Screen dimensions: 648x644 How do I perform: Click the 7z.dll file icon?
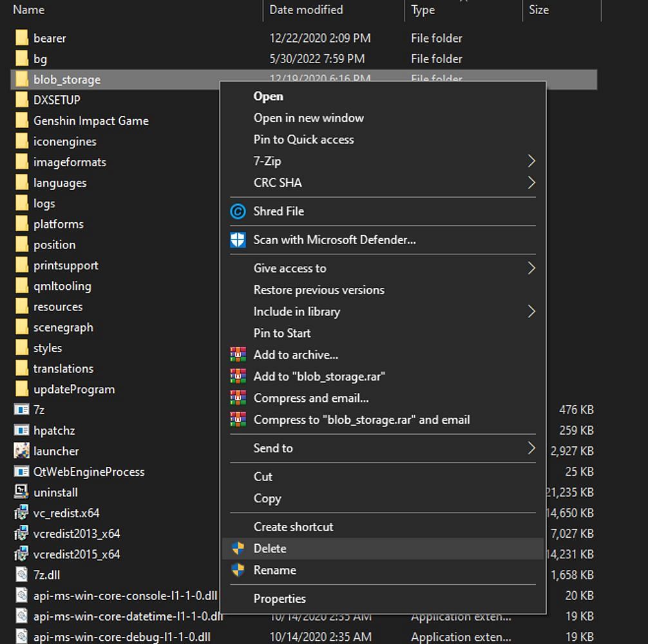(21, 574)
